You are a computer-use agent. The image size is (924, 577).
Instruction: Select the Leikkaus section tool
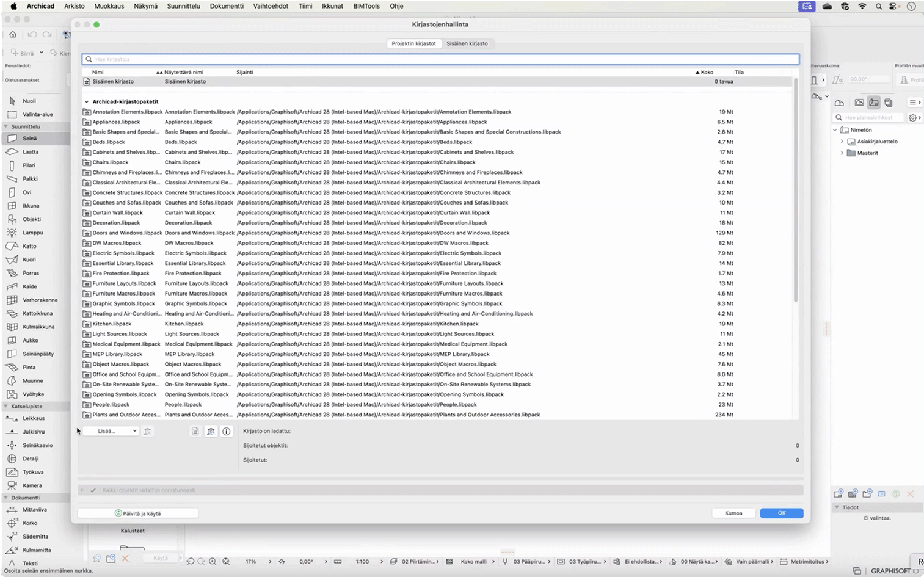click(x=34, y=418)
